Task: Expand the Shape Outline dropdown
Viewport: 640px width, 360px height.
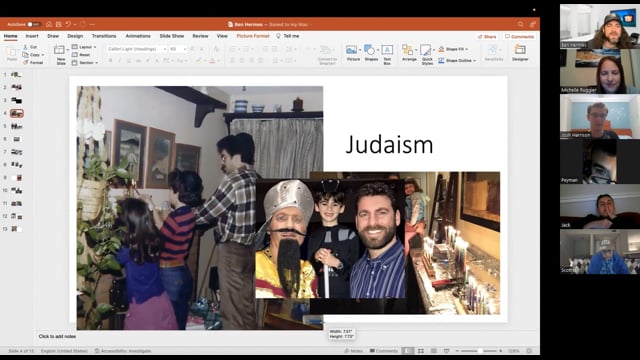Action: pos(458,60)
